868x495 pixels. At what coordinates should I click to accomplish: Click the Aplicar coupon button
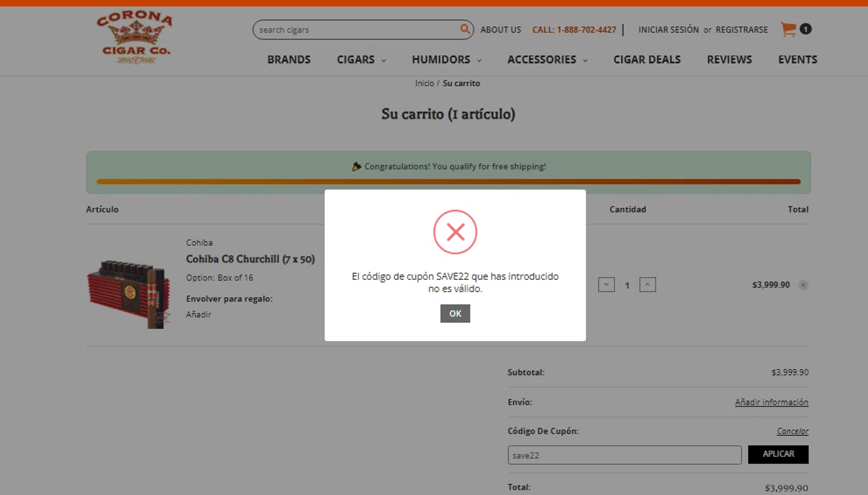(x=778, y=455)
